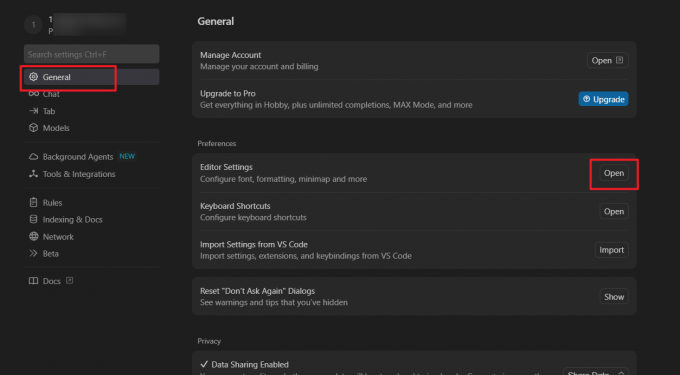Click the blue Upgrade button
Viewport: 680px width, 375px height.
pos(603,99)
